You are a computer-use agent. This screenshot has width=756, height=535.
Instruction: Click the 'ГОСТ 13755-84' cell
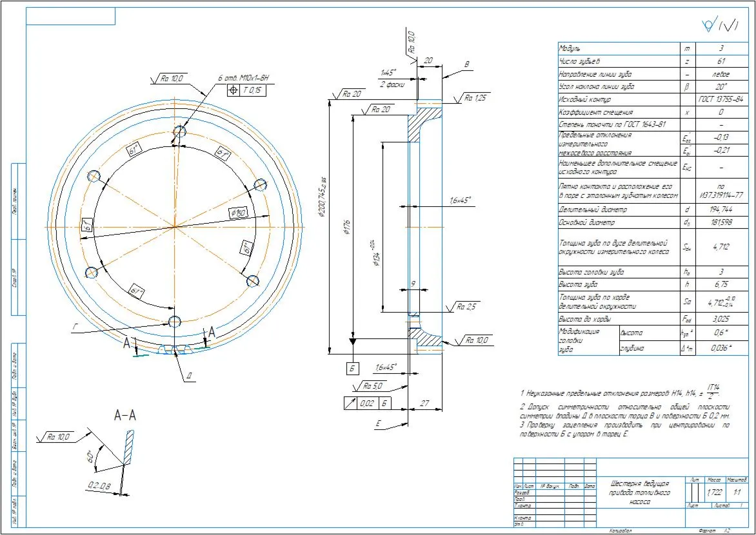tap(721, 100)
